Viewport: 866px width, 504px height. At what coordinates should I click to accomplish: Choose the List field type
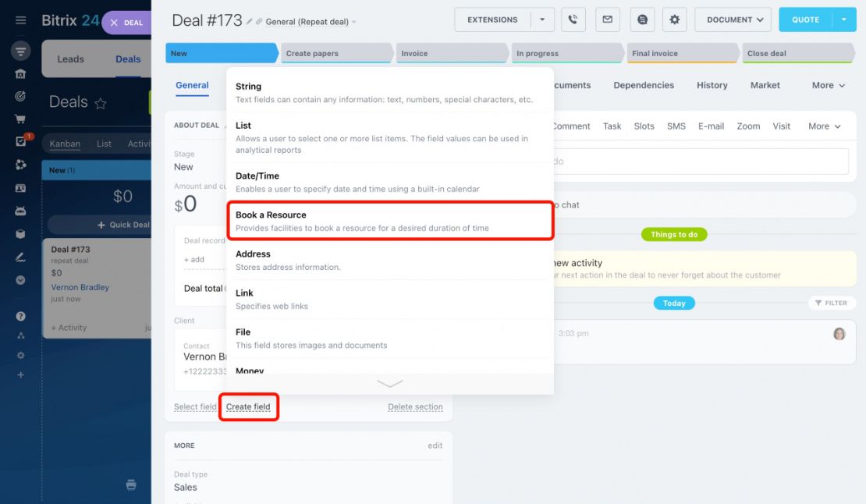click(390, 137)
